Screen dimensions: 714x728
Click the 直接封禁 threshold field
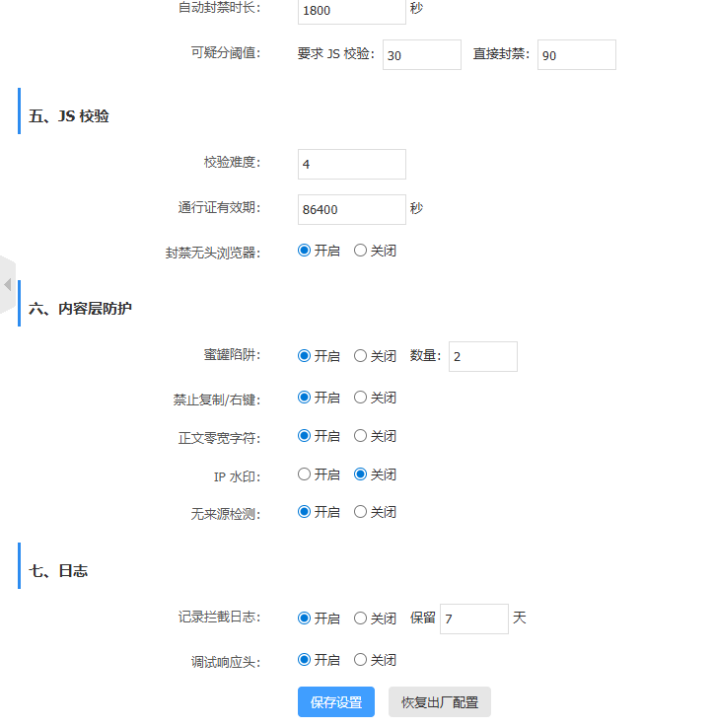pos(577,55)
